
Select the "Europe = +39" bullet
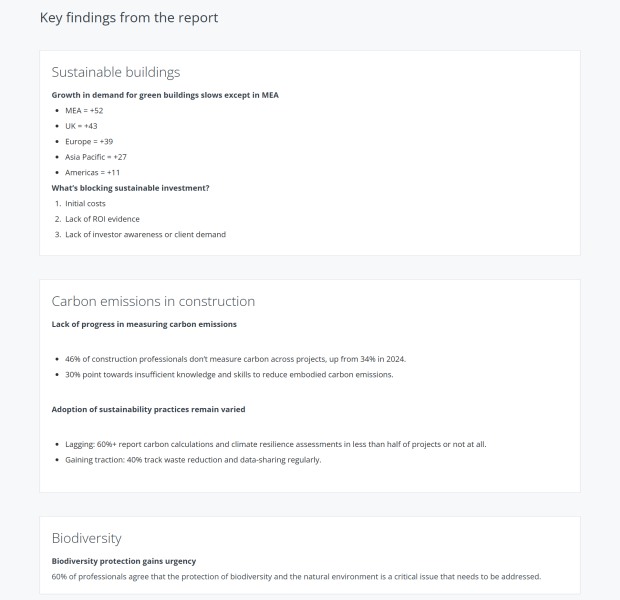(x=89, y=142)
